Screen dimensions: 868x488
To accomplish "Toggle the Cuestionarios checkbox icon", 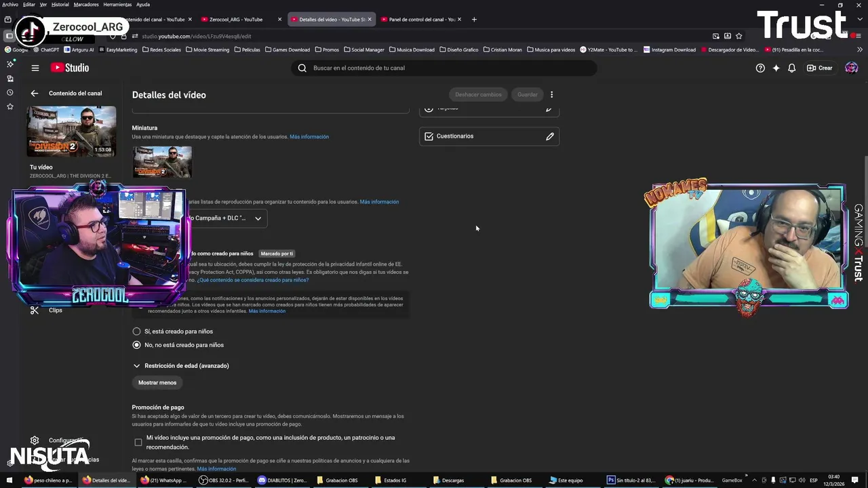I will pyautogui.click(x=429, y=136).
